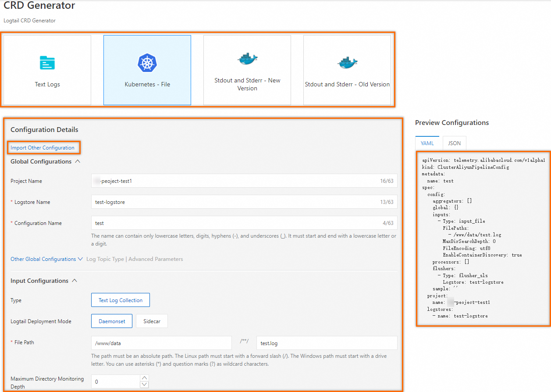Click the 13/63 character counter
The image size is (551, 392).
(387, 202)
